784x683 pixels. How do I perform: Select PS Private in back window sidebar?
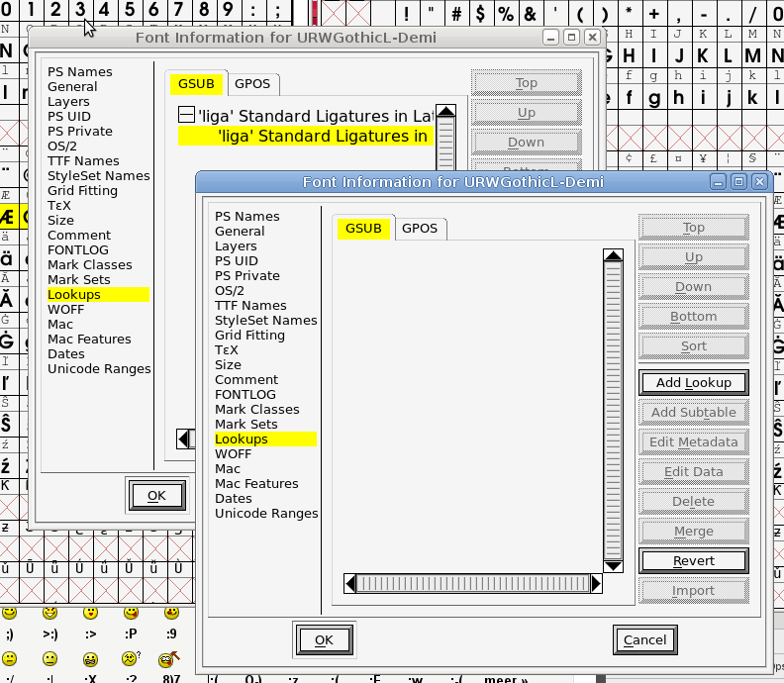pos(80,132)
